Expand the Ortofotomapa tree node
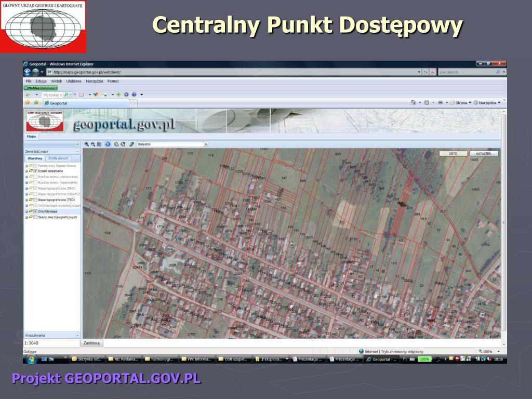This screenshot has width=532, height=399. [26, 211]
